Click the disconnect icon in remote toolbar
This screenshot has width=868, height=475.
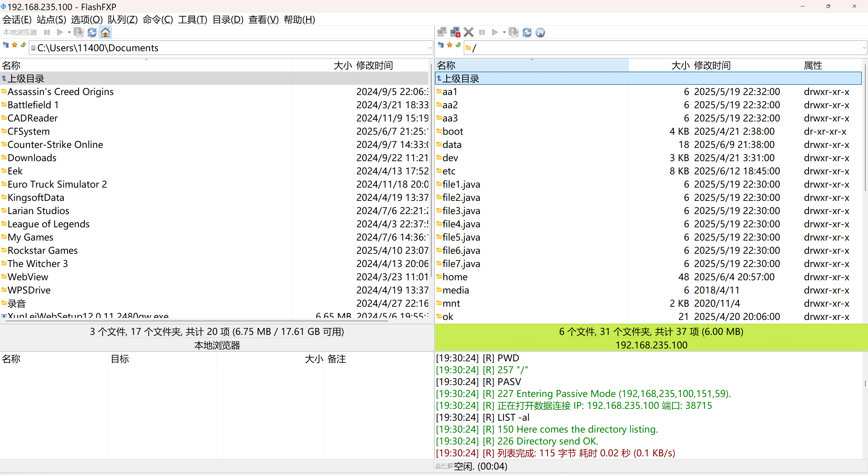click(x=455, y=32)
